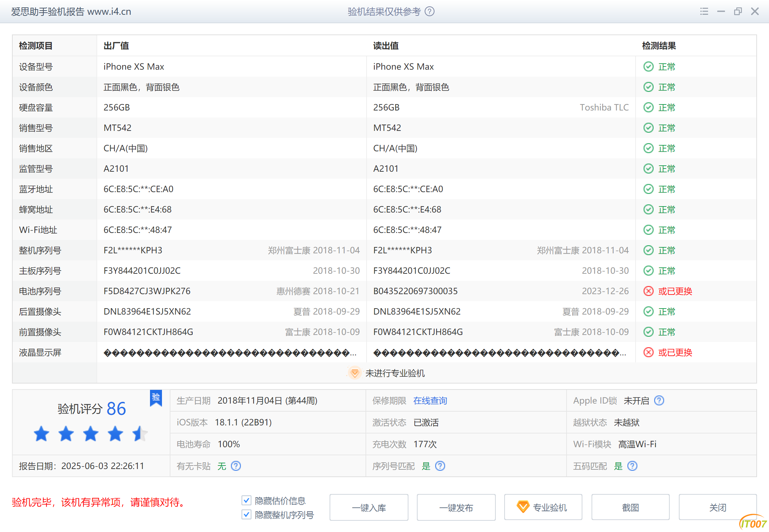Click the 生产日期 2018年11月04日 value
The width and height of the screenshot is (769, 532).
[268, 400]
